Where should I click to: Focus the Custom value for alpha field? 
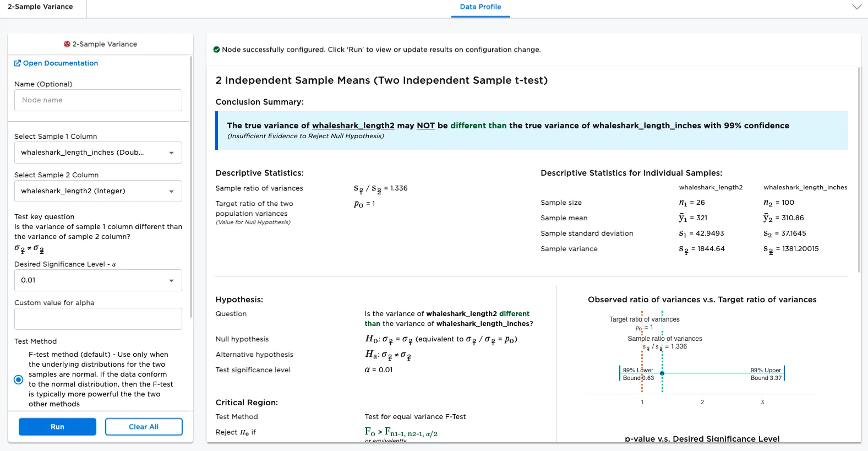point(98,319)
